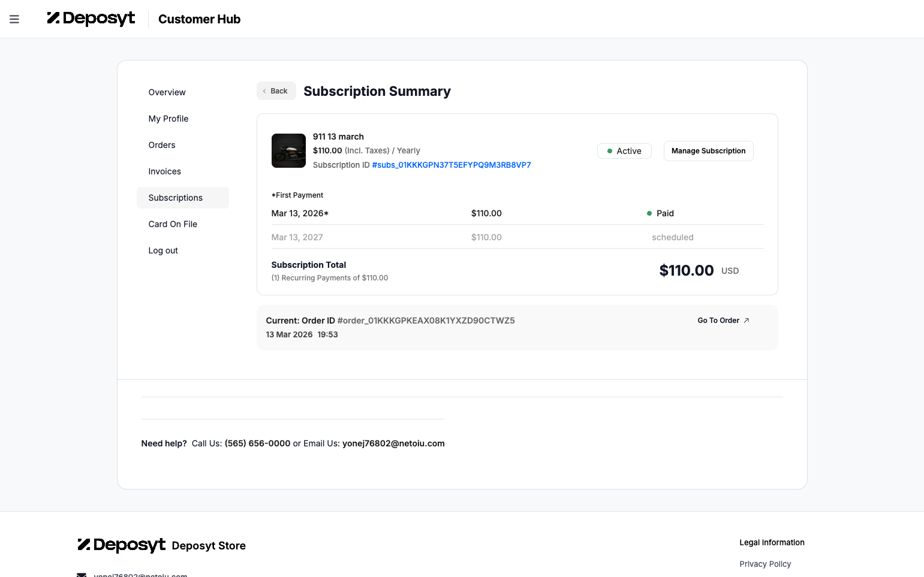Viewport: 924px width, 577px height.
Task: Click the scheduled status text
Action: click(673, 237)
